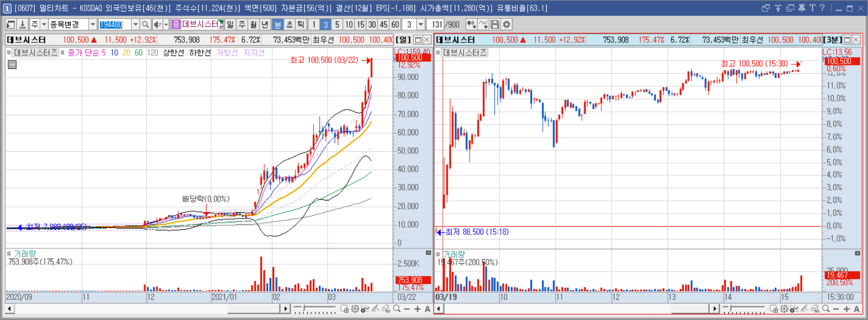Toggle 거래량 volume legend in 3-minute chart
This screenshot has width=868, height=320.
438,254
